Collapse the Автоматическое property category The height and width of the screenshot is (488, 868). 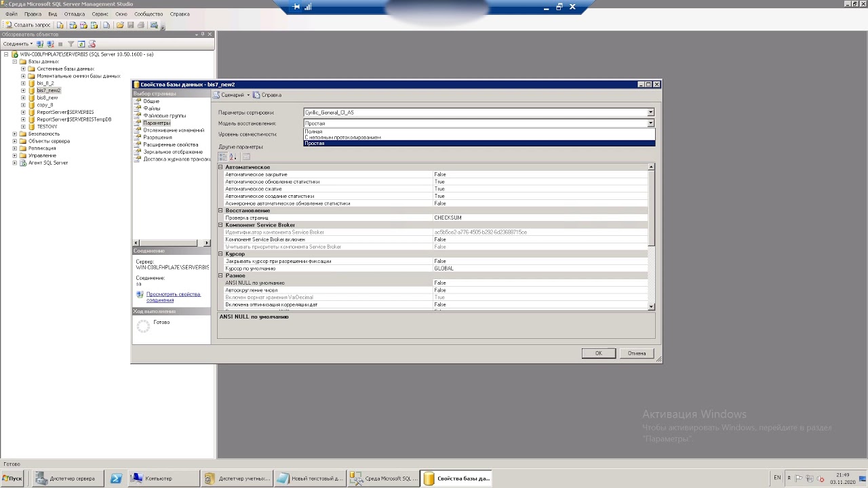pos(221,167)
